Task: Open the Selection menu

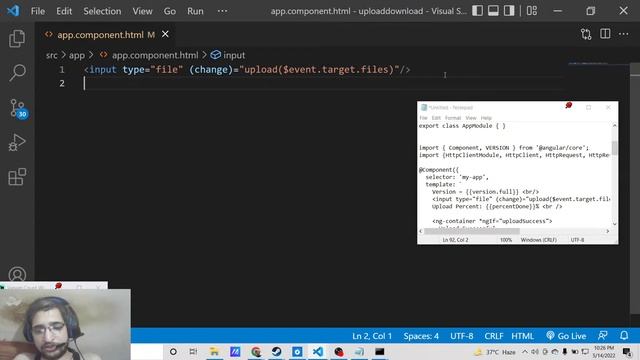Action: coord(102,11)
